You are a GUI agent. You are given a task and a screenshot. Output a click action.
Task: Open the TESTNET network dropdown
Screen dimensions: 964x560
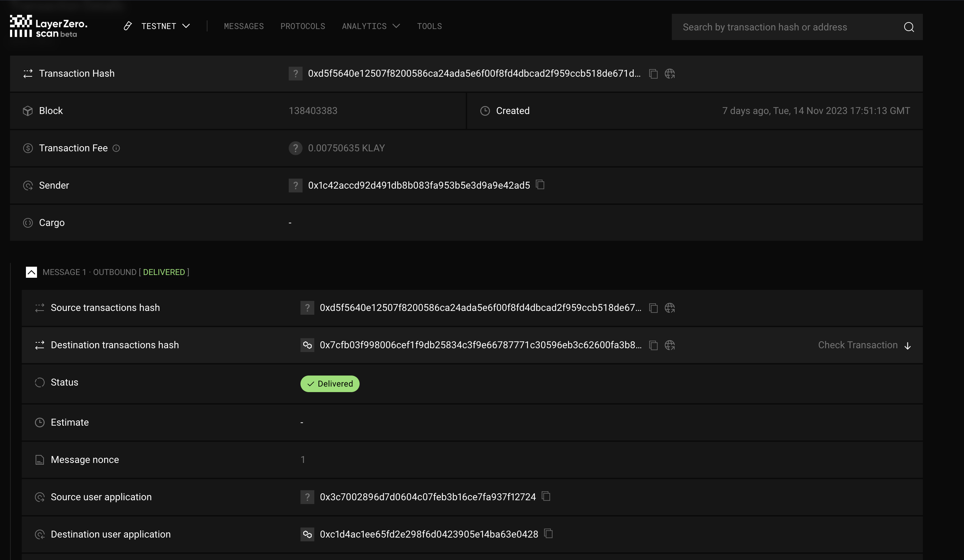click(165, 26)
